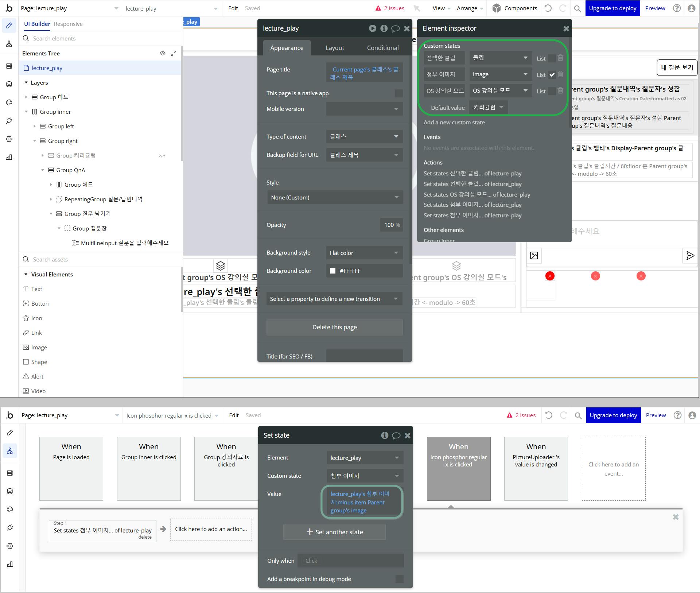Viewport: 700px width, 593px height.
Task: Open the Workflow tab icon in the top sidebar
Action: tap(9, 44)
